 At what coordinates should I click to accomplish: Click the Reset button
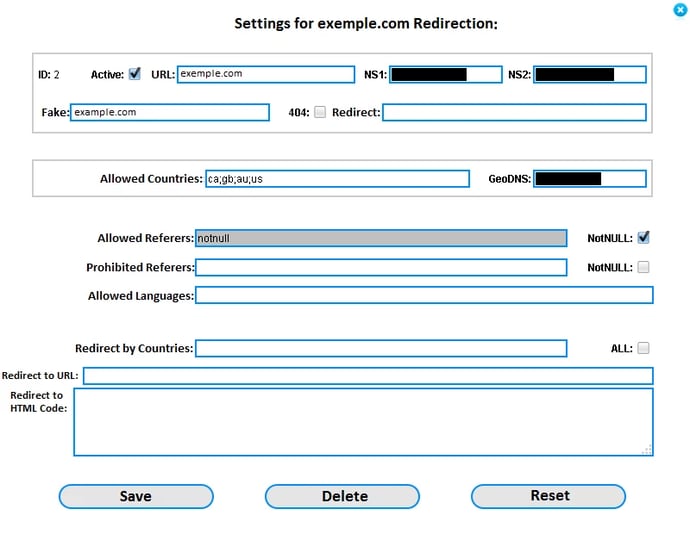point(548,496)
